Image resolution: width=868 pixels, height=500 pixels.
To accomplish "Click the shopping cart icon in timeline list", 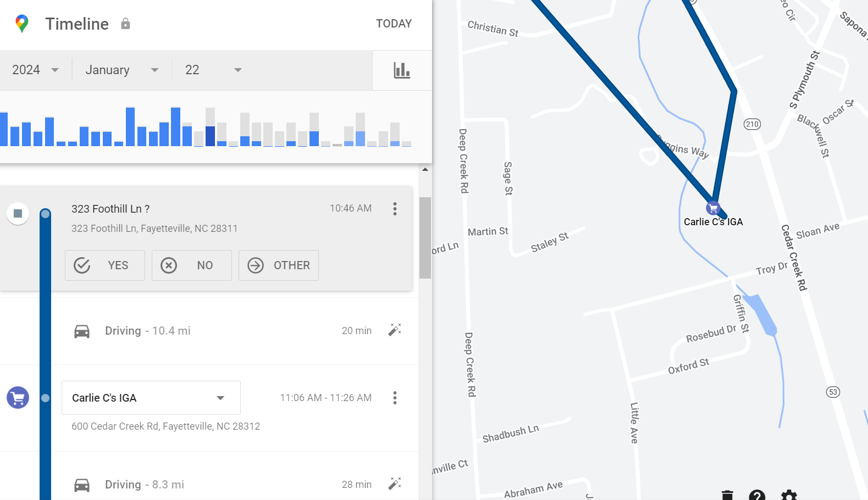I will pos(18,398).
